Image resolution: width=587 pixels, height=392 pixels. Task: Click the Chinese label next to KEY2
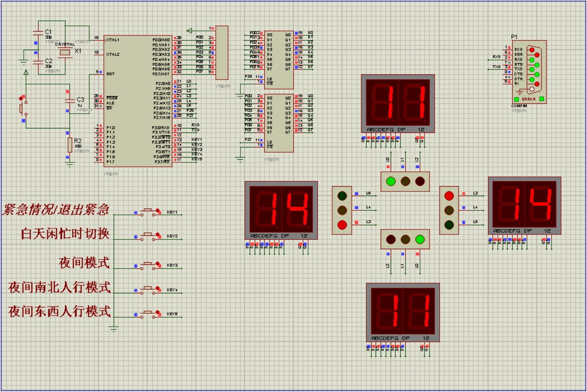[x=64, y=234]
